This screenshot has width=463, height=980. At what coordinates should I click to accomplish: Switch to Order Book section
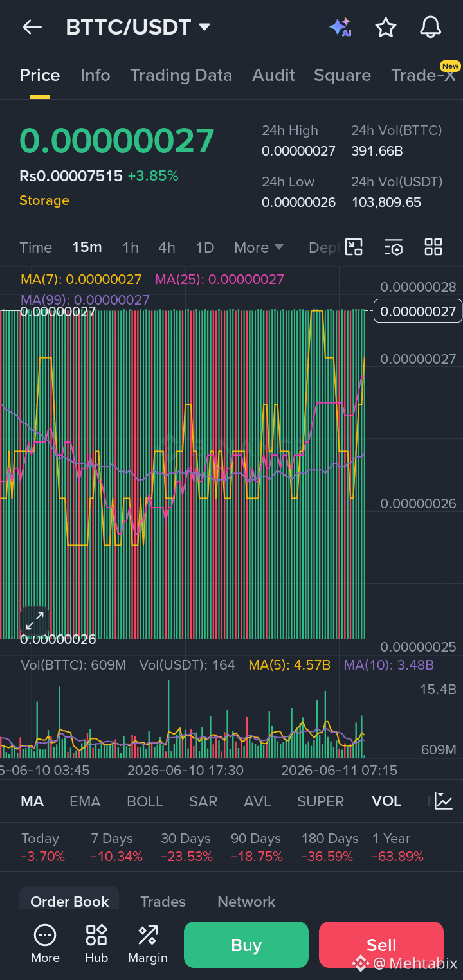(x=69, y=902)
